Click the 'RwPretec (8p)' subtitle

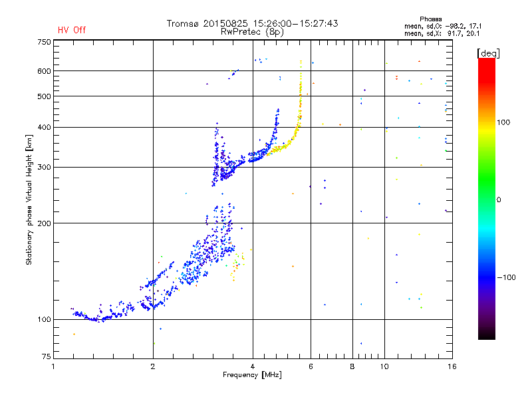[x=252, y=32]
